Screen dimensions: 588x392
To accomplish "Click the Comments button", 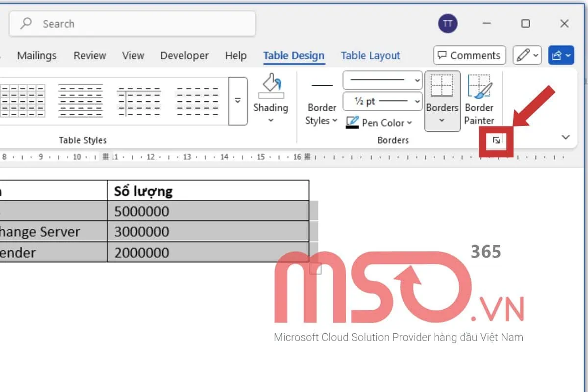I will pos(469,55).
